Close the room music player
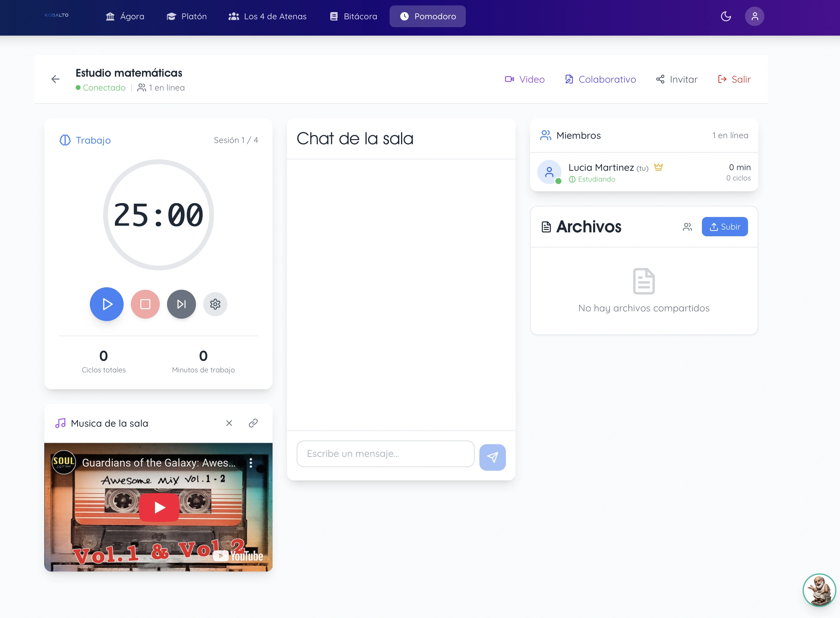This screenshot has width=840, height=618. point(229,423)
